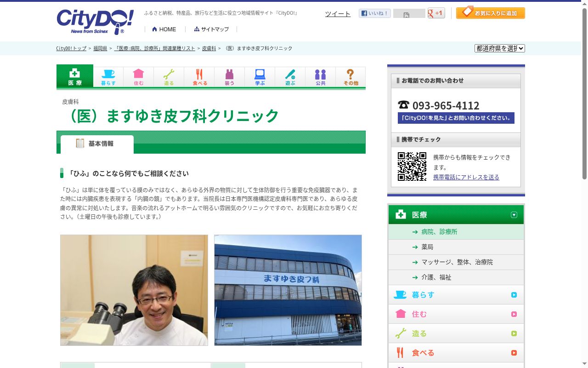Open the 学ぶ laptop category
Screen dimensions: 588x368
point(260,77)
